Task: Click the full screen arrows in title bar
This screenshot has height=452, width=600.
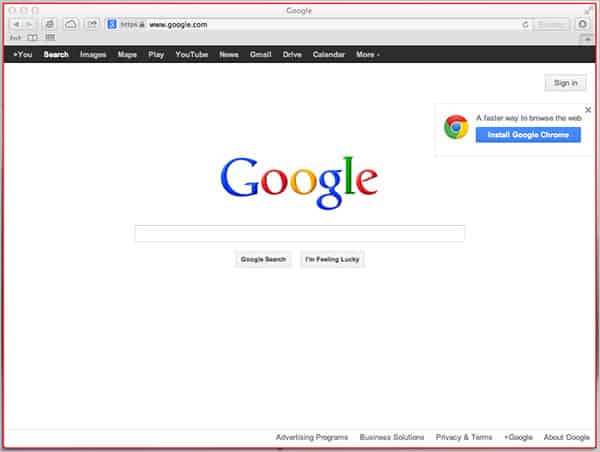Action: pyautogui.click(x=589, y=11)
